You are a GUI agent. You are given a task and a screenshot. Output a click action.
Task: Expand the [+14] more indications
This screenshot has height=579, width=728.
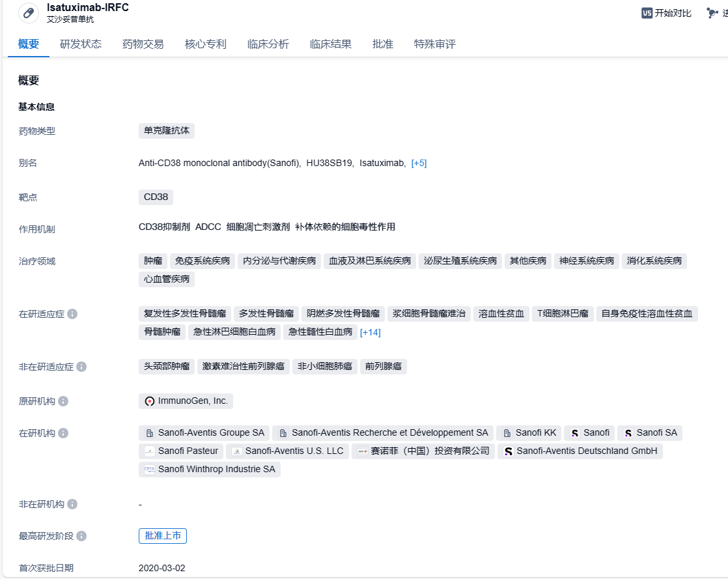point(370,332)
